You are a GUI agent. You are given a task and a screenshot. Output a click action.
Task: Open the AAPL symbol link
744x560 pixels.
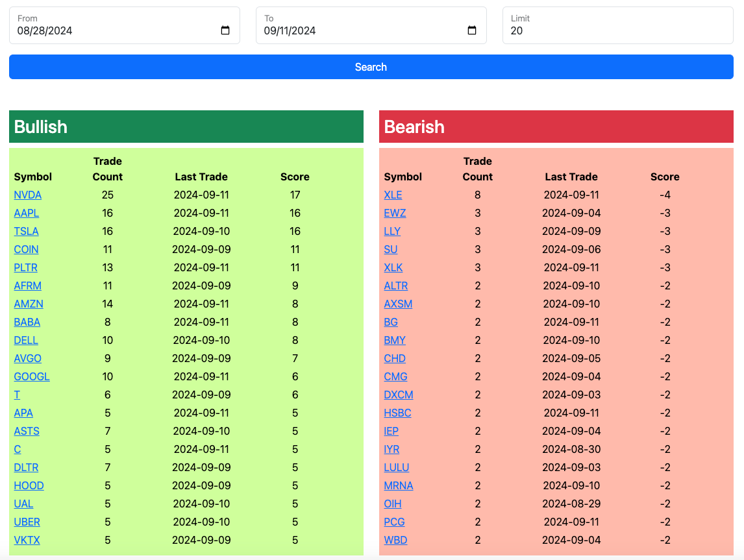click(26, 213)
